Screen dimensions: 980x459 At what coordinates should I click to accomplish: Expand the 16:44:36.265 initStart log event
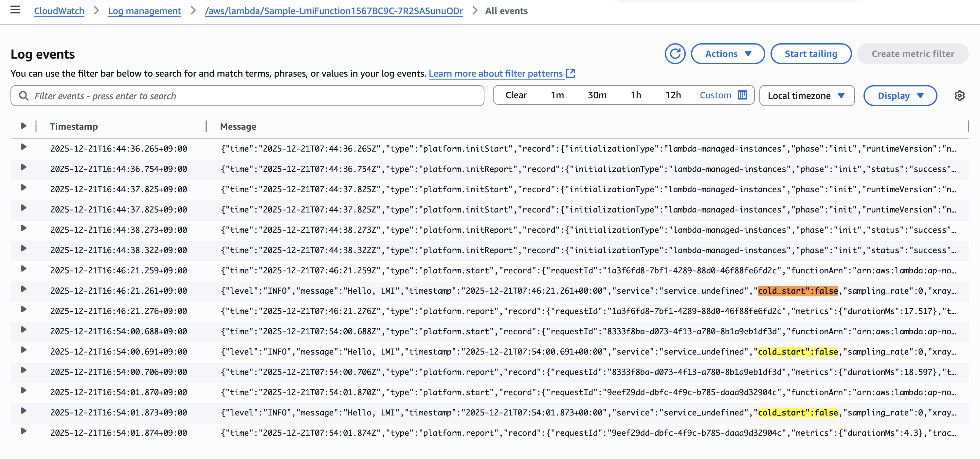24,147
